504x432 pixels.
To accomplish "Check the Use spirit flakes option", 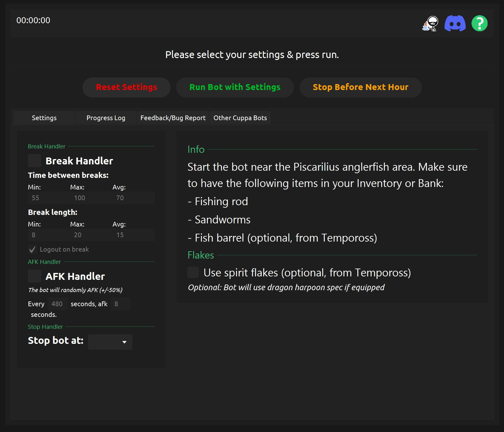I will pos(193,272).
